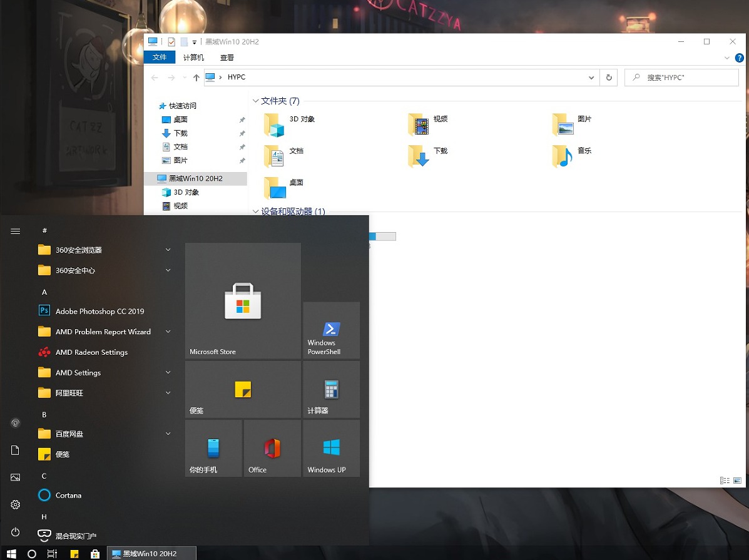Image resolution: width=749 pixels, height=560 pixels.
Task: Open Explorer help icon
Action: (x=739, y=58)
